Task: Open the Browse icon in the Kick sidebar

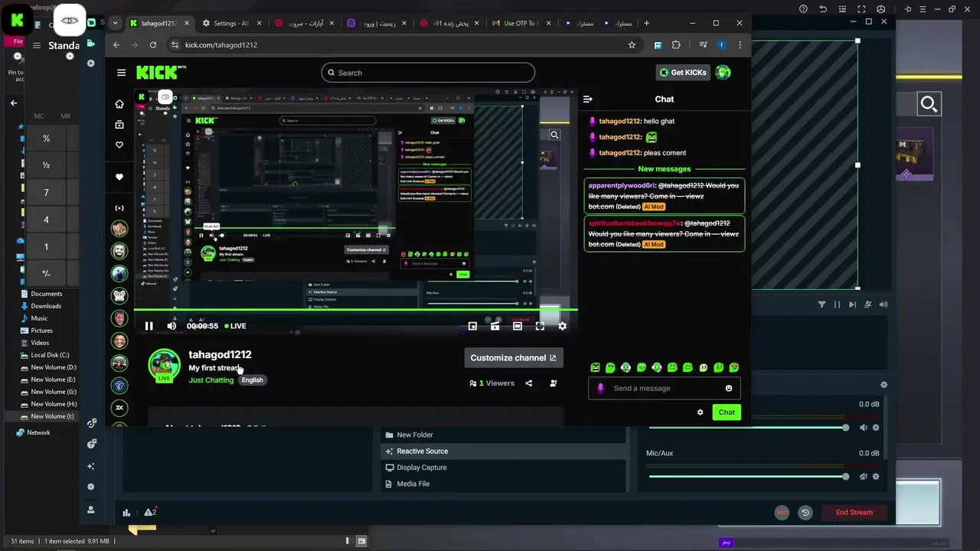Action: click(x=119, y=125)
